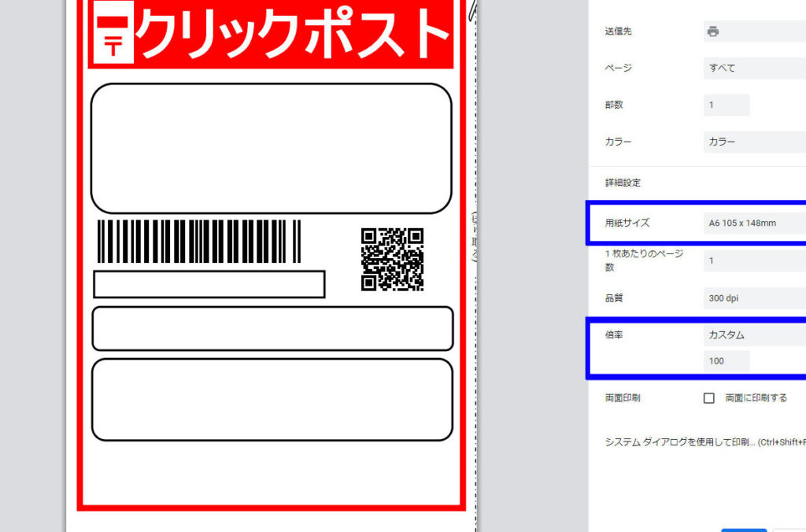Click the blue print button at the bottom

pos(743,530)
